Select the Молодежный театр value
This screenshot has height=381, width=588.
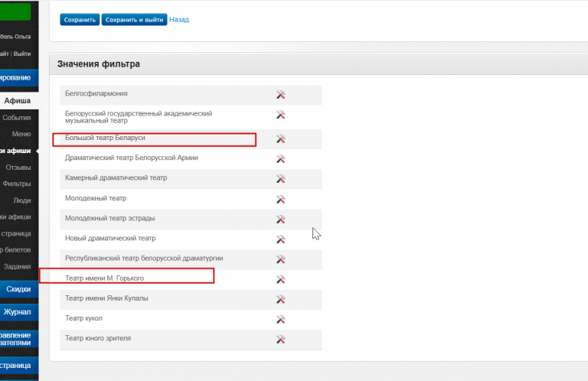coord(96,198)
